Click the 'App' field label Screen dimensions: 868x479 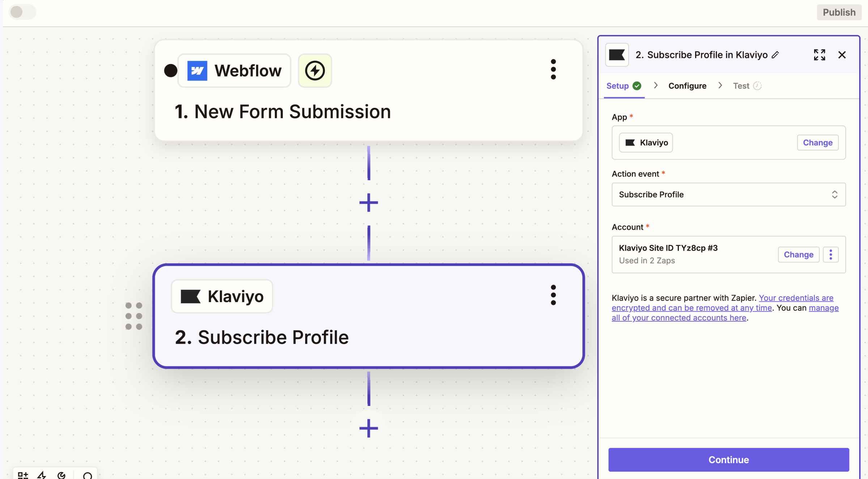click(x=619, y=117)
